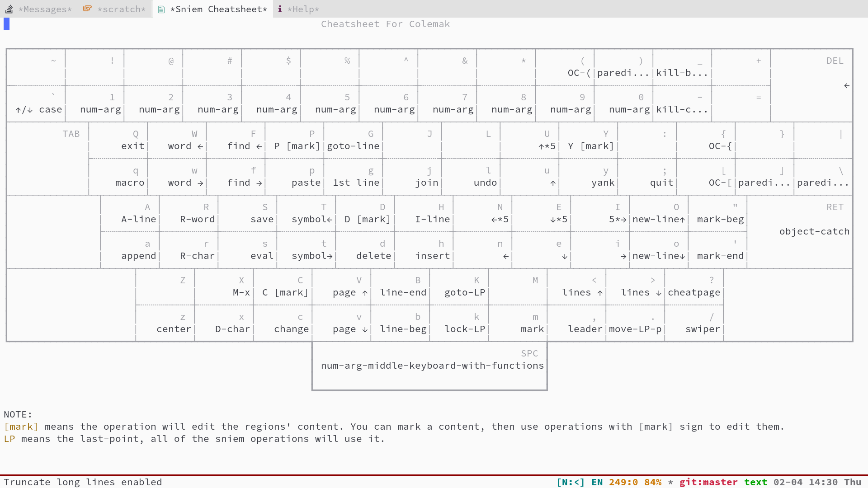Click the down arrow under key e
This screenshot has width=868, height=488.
click(564, 256)
